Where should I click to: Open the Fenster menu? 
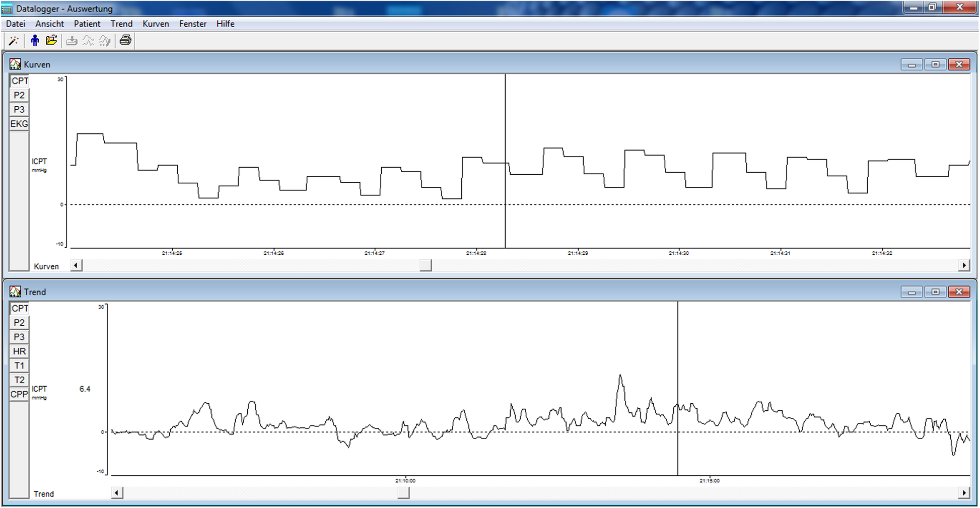pyautogui.click(x=193, y=24)
